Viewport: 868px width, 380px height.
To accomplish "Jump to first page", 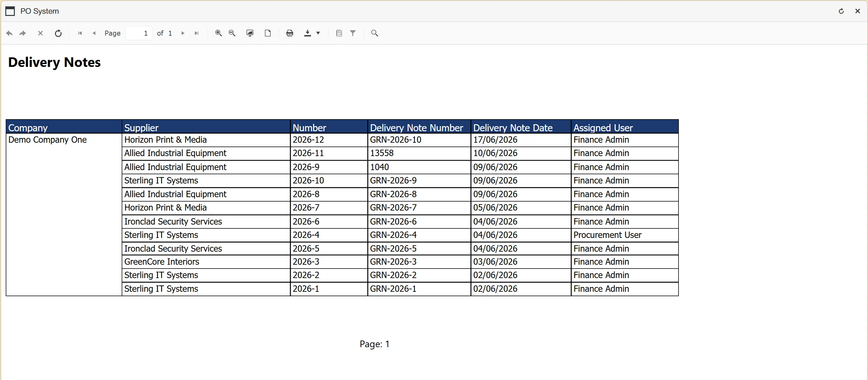I will tap(80, 33).
